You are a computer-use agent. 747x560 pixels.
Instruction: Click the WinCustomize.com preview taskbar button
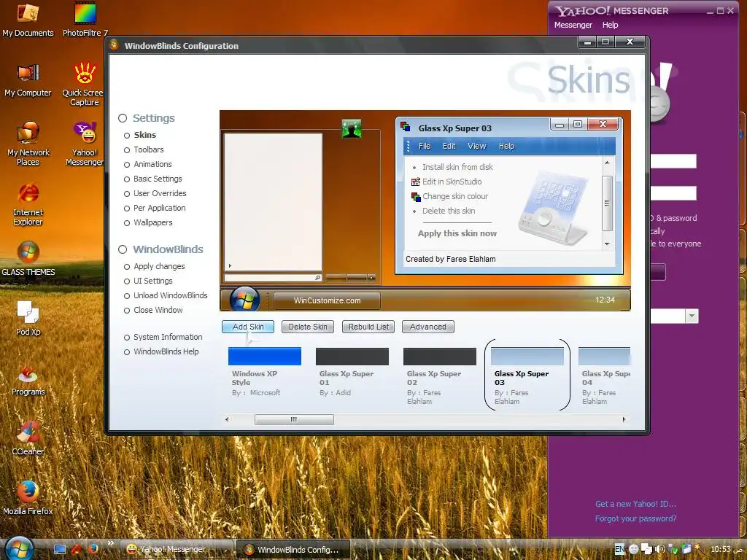[x=327, y=300]
